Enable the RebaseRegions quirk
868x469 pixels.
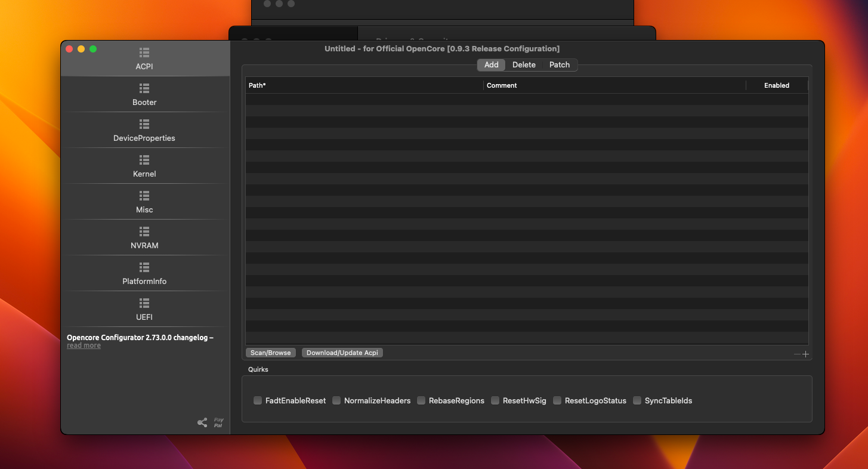[421, 400]
